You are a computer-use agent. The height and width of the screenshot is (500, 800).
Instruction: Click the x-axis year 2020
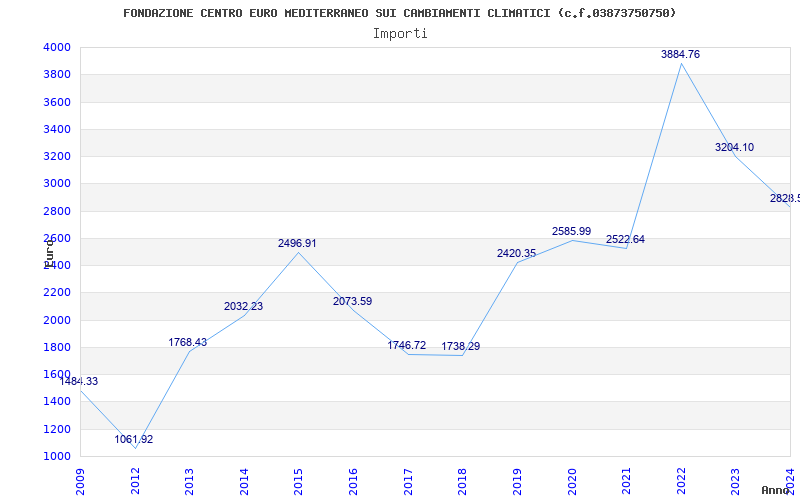pos(571,481)
